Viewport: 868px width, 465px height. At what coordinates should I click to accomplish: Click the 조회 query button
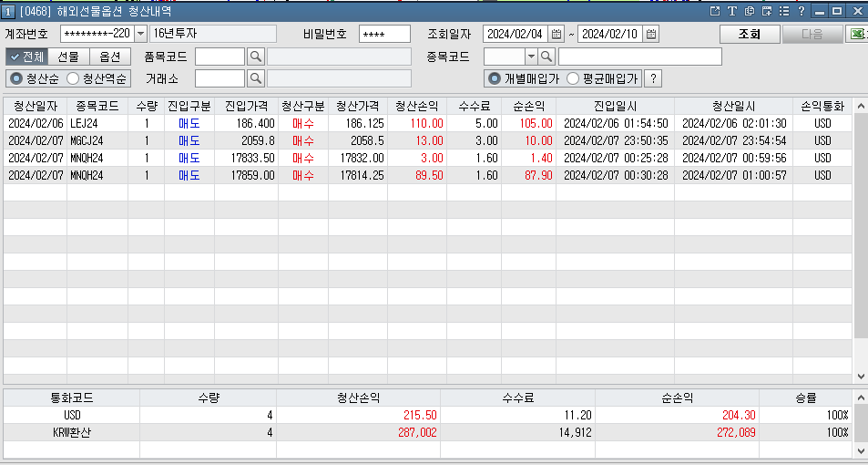750,34
